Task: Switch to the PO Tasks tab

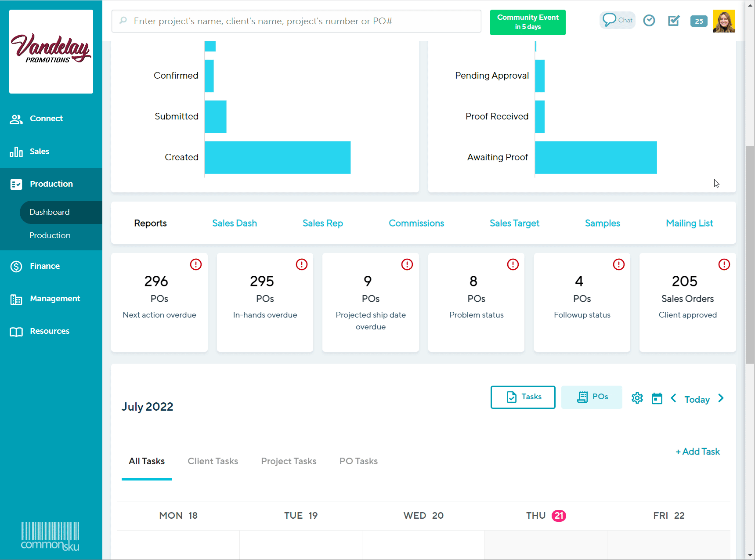Action: (x=358, y=461)
